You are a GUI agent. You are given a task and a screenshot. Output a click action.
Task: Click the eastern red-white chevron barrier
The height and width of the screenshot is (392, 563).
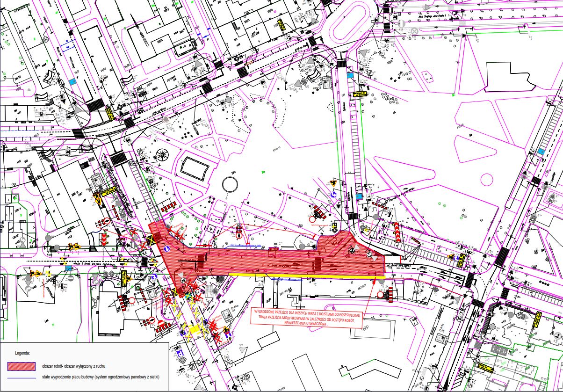[x=397, y=232]
